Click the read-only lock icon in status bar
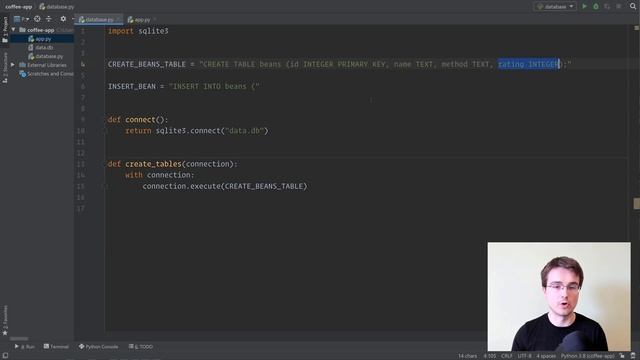640x360 pixels. click(x=622, y=356)
